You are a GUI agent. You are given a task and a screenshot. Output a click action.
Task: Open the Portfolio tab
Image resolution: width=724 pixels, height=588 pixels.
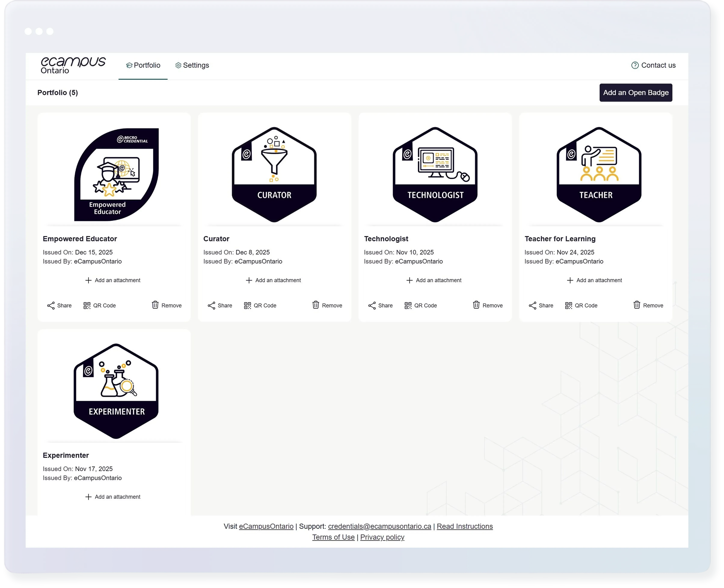(143, 65)
